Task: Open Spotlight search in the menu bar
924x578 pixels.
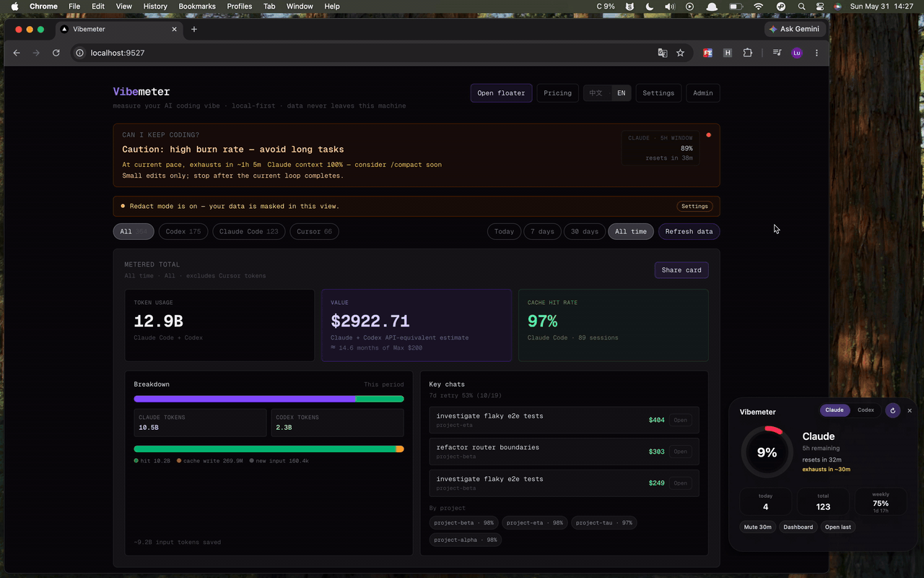Action: tap(801, 7)
